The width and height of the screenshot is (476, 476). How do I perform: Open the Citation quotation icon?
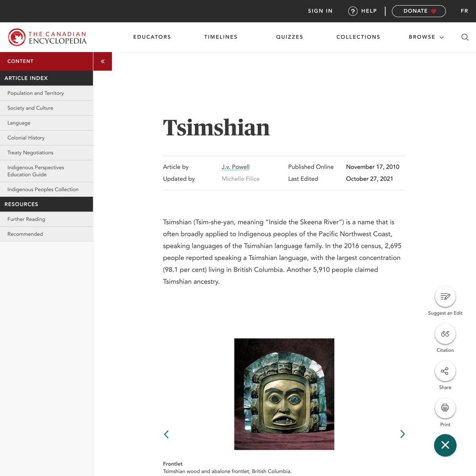tap(445, 334)
